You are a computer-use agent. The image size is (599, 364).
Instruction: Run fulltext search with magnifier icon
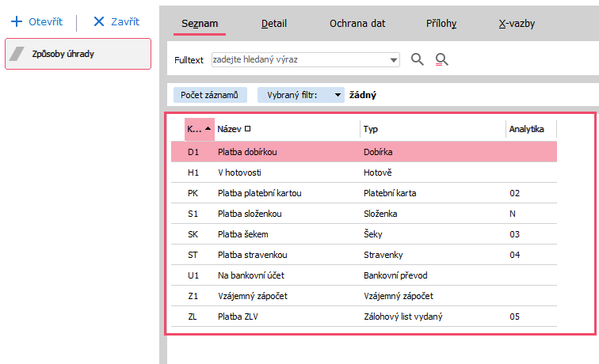tap(417, 59)
